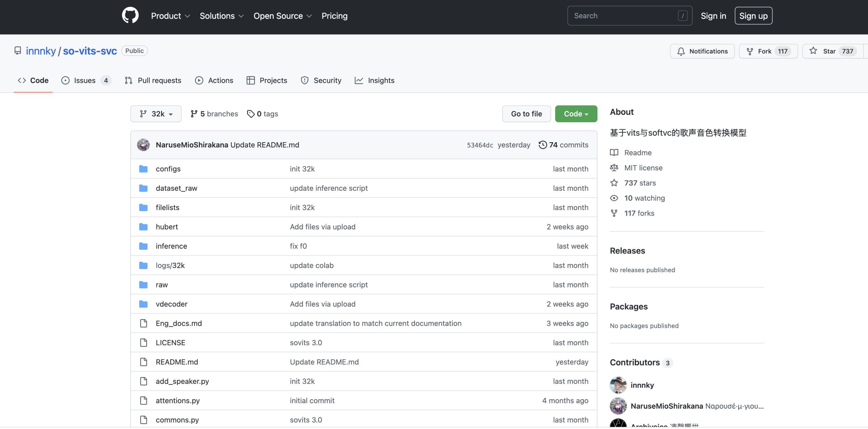
Task: Click the fork icon in Fork button
Action: point(750,51)
